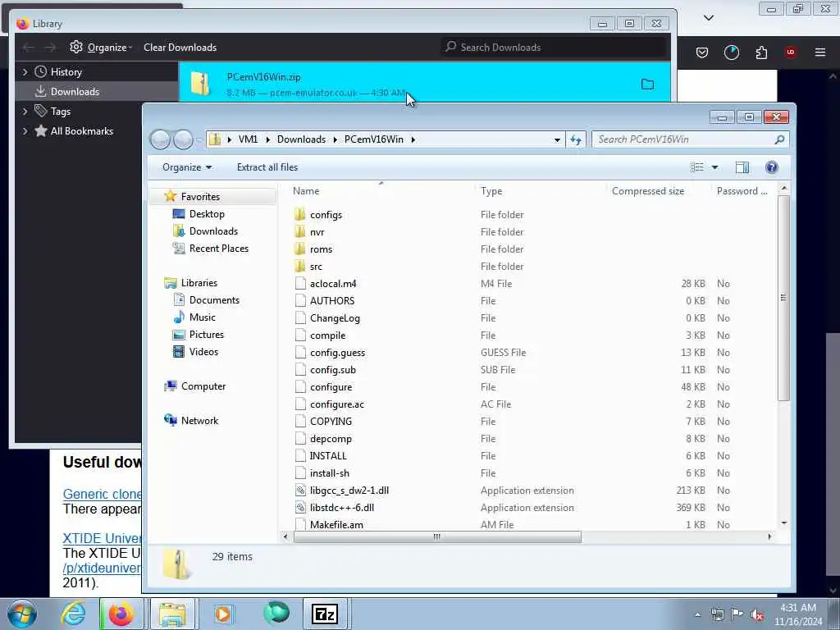Launch Windows Media Player from taskbar

223,614
